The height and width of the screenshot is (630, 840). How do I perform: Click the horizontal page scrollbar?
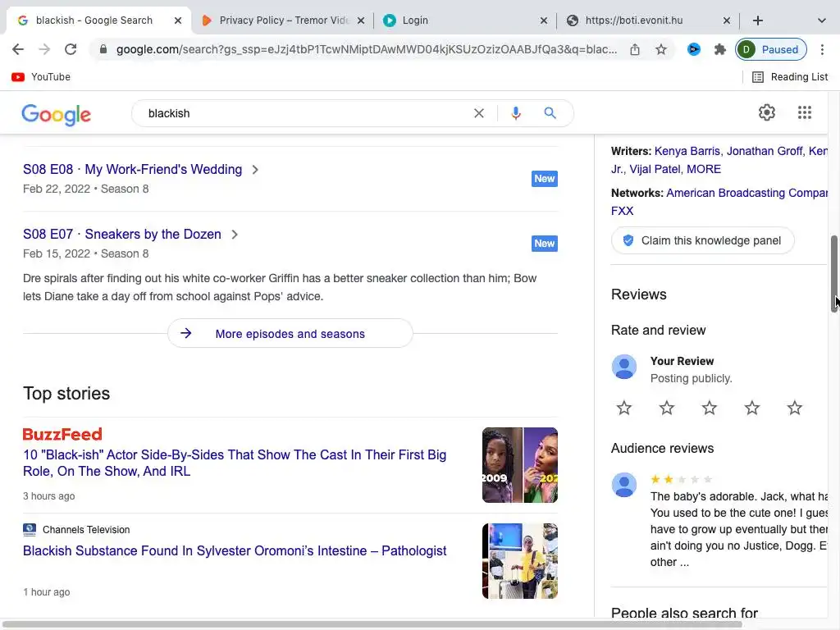(x=372, y=624)
